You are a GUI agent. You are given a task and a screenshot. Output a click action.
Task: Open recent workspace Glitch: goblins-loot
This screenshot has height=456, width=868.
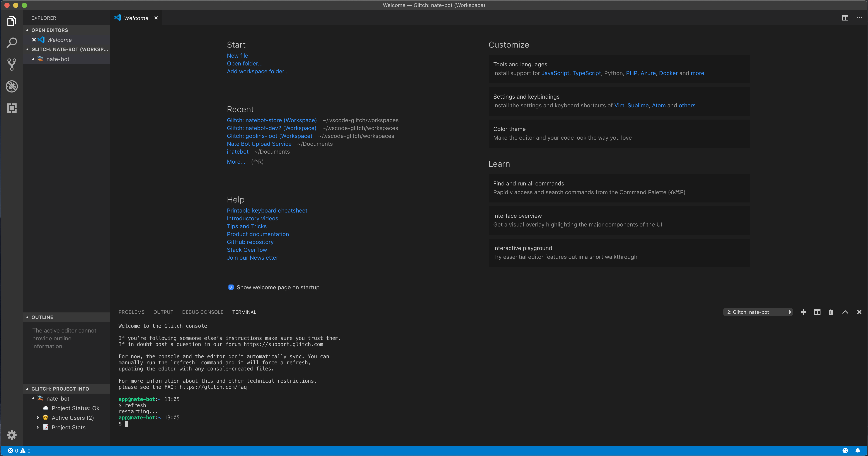coord(269,136)
